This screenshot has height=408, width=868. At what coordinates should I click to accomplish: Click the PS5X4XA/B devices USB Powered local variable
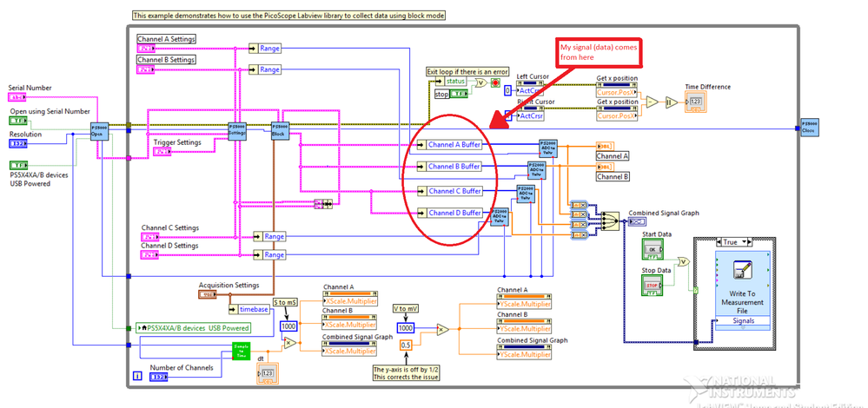coord(193,328)
